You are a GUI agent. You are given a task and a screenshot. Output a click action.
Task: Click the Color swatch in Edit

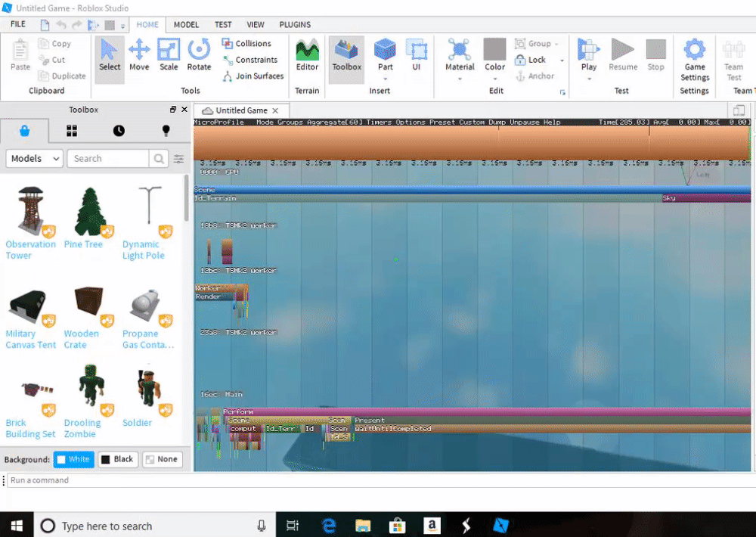click(494, 50)
